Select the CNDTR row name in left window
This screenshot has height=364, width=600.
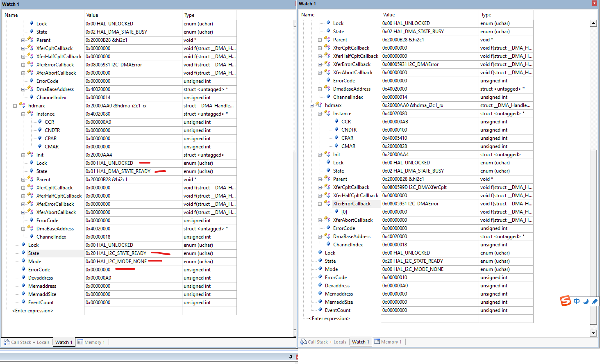52,130
